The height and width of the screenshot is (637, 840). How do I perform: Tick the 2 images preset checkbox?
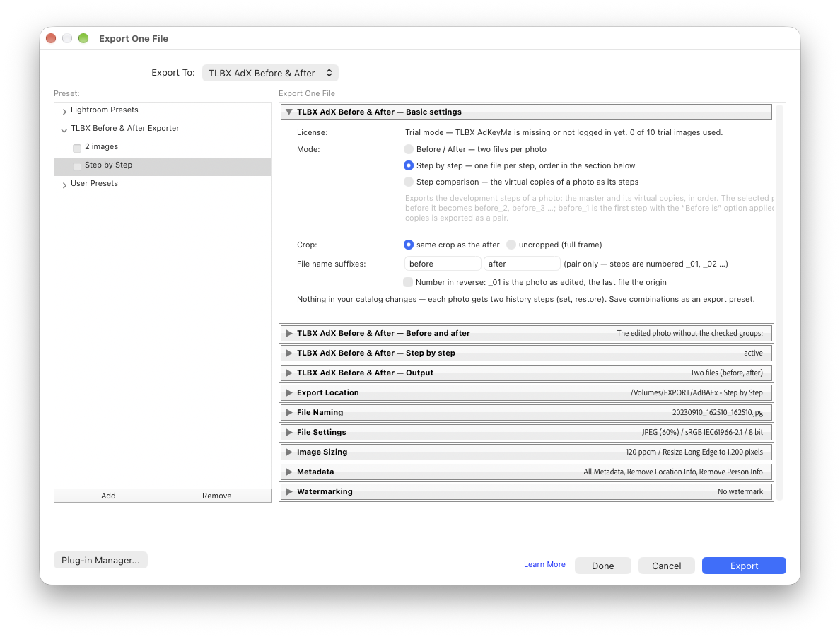77,148
